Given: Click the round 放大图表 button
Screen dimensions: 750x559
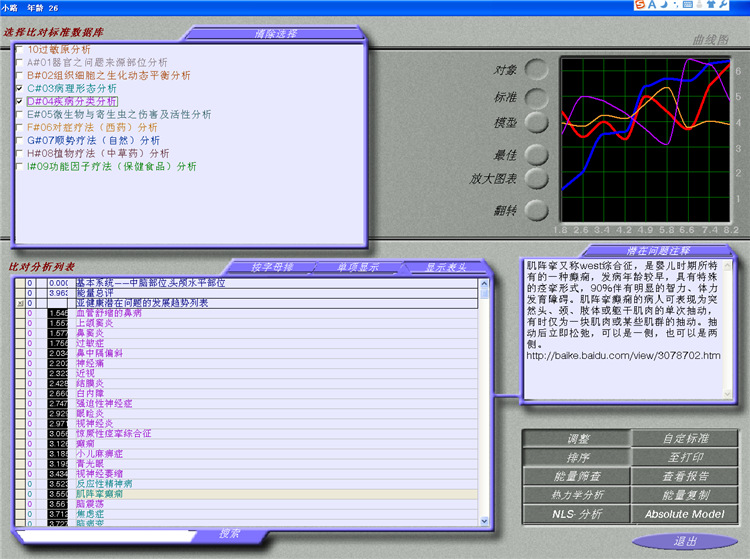Looking at the screenshot, I should 537,178.
